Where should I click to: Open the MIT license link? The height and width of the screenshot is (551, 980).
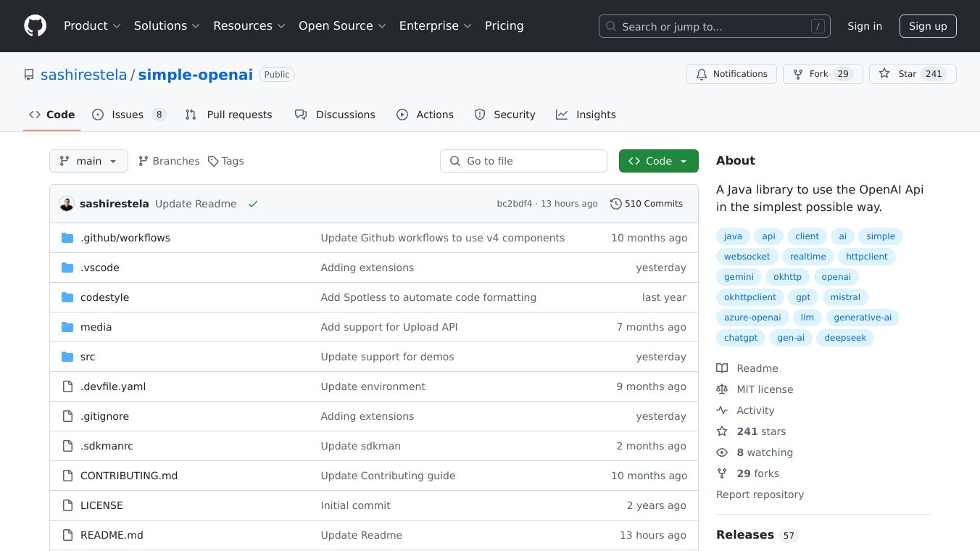(x=765, y=389)
